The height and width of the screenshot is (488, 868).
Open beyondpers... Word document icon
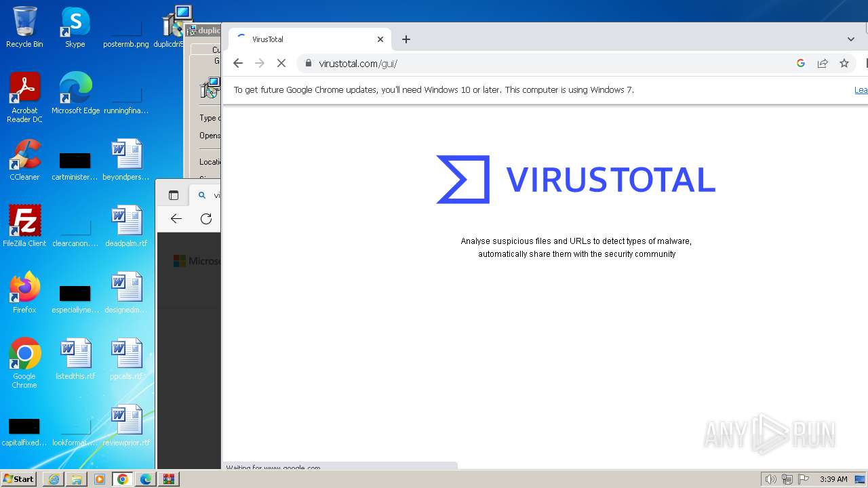(126, 161)
